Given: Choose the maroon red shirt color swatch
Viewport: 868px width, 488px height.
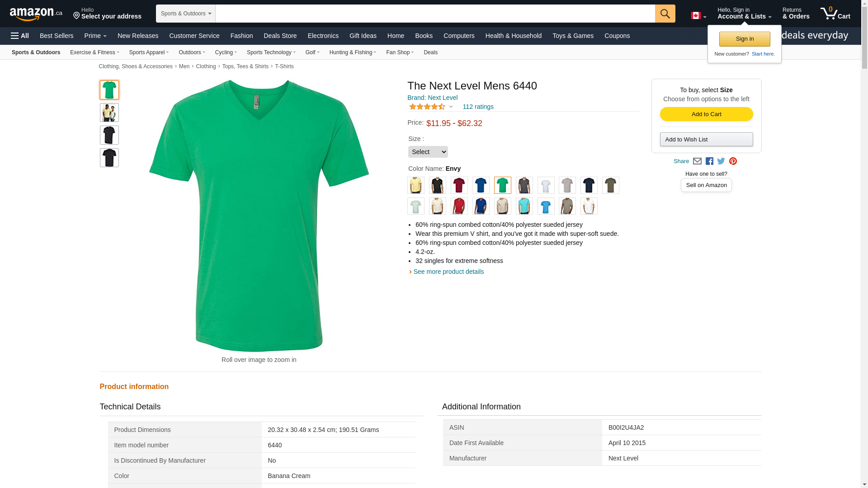Looking at the screenshot, I should 459,185.
